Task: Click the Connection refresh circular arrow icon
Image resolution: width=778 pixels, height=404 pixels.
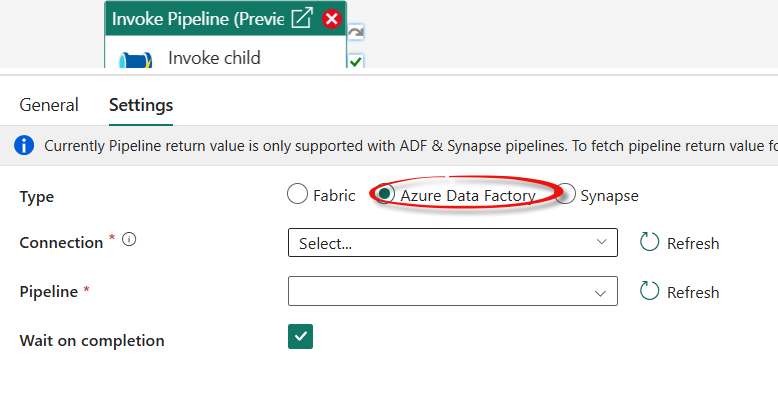Action: point(649,242)
